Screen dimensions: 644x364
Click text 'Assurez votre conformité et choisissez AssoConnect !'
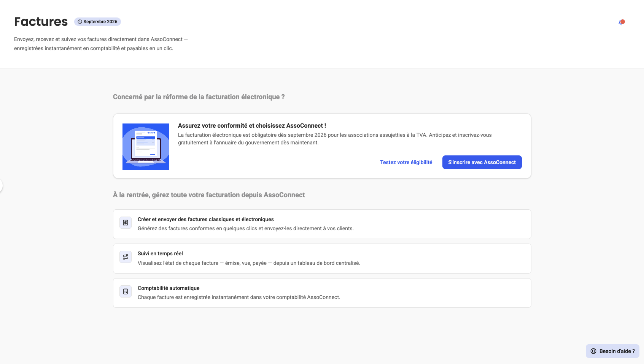click(252, 126)
